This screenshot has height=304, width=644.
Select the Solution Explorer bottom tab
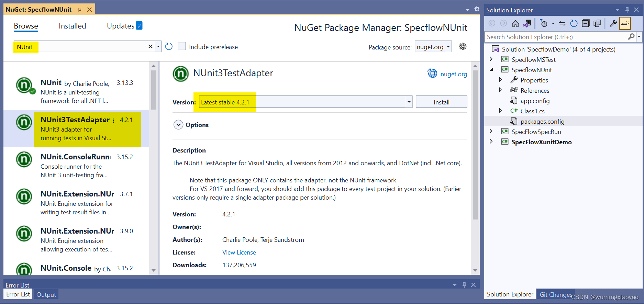[x=510, y=294]
